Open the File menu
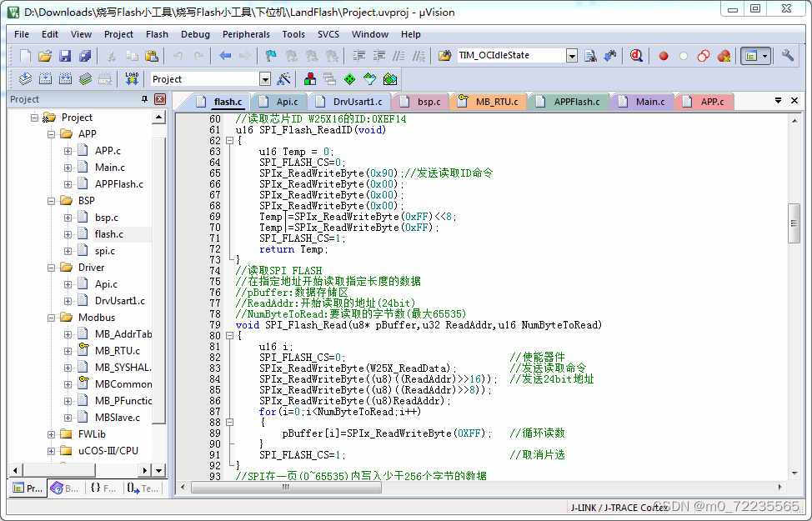Image resolution: width=812 pixels, height=521 pixels. [x=21, y=34]
